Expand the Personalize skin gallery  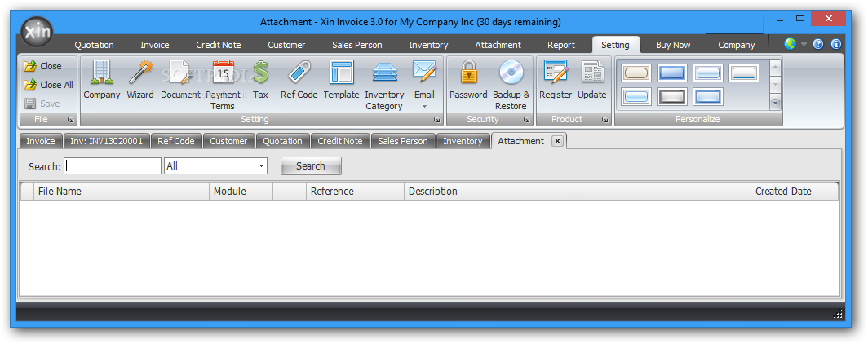coord(775,102)
